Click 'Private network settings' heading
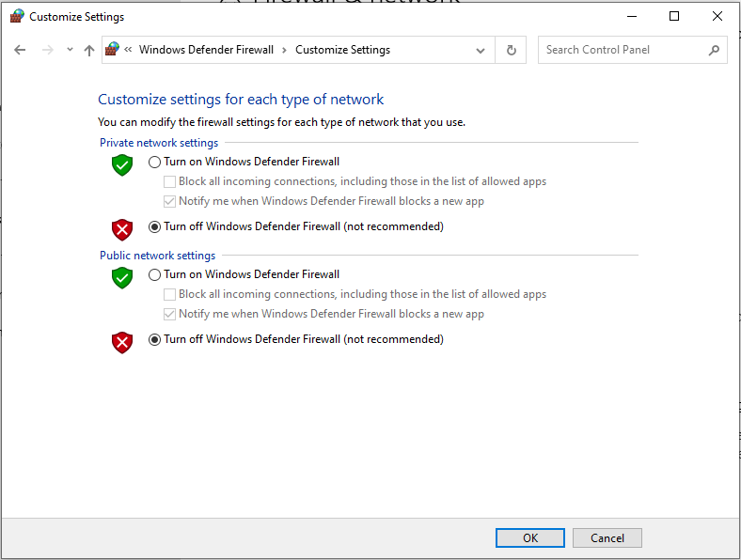The width and height of the screenshot is (741, 560). 159,143
